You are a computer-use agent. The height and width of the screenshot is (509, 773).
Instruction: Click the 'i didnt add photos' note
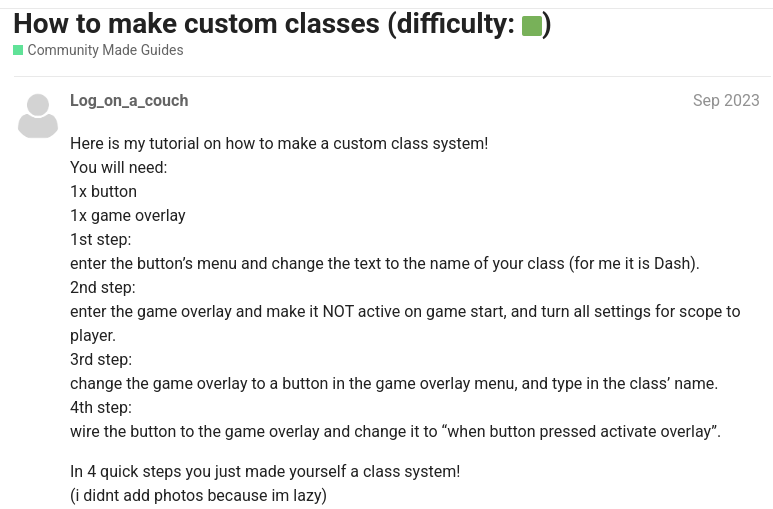coord(198,495)
